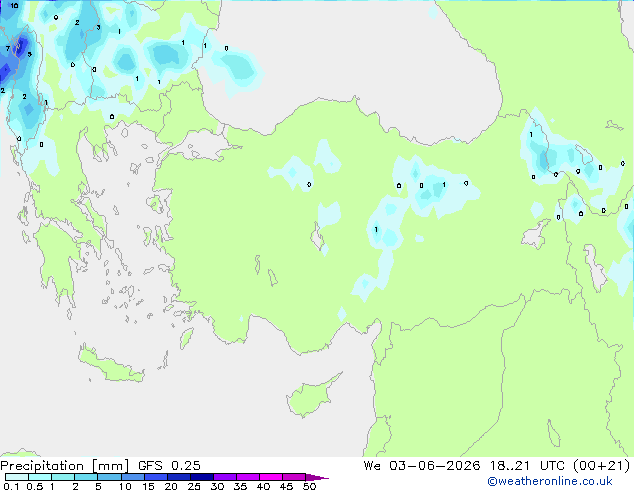The height and width of the screenshot is (490, 634).
Task: Click the '7' precipitation value on the map
Action: (8, 49)
